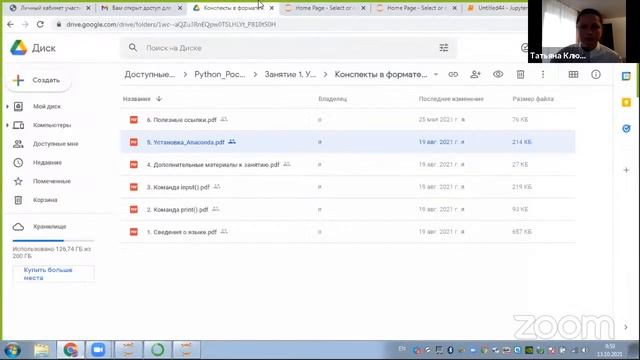Open File Explorer from taskbar
The height and width of the screenshot is (360, 640).
(42, 350)
